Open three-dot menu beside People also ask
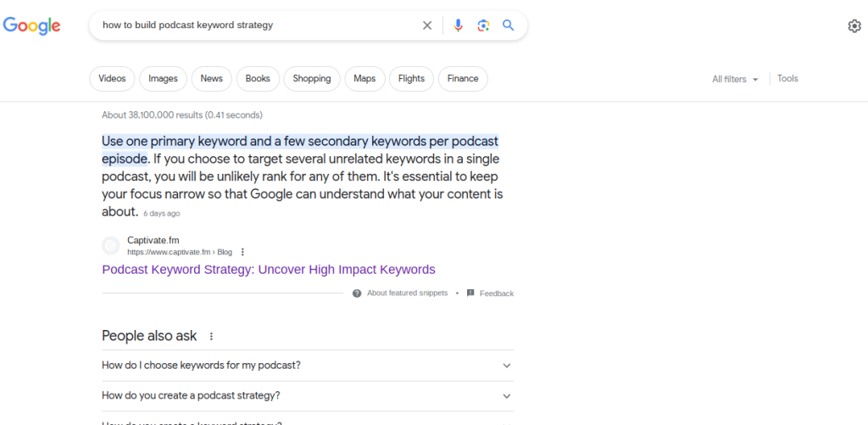868x425 pixels. 211,336
